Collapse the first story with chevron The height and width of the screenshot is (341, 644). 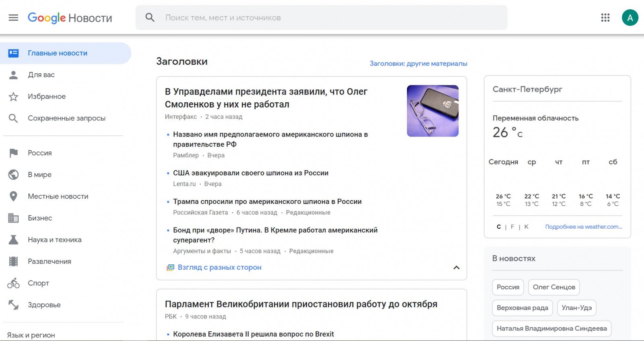tap(456, 268)
